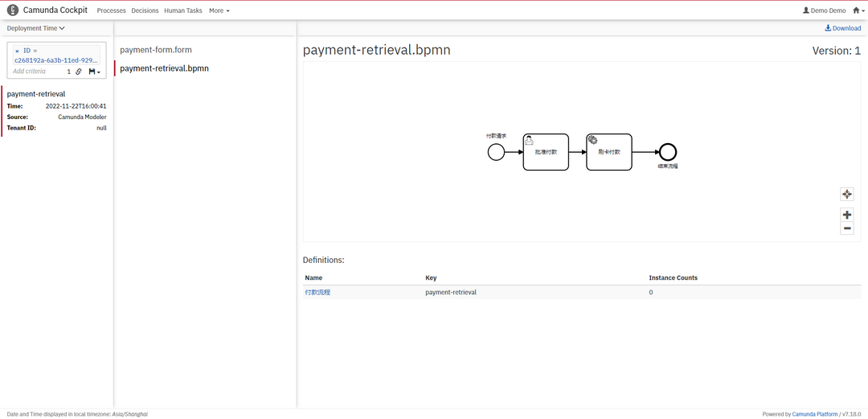Remove the ID filter criterion

tap(17, 51)
